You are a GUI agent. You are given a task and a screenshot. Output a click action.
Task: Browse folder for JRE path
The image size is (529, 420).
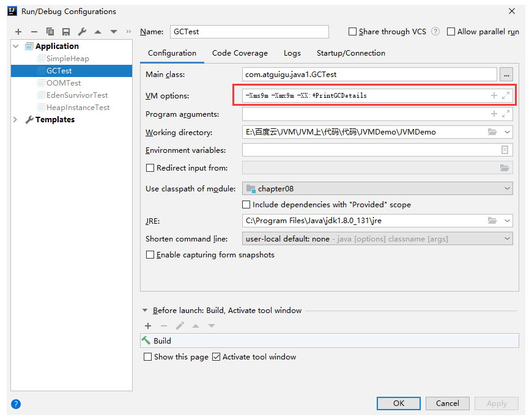(492, 221)
